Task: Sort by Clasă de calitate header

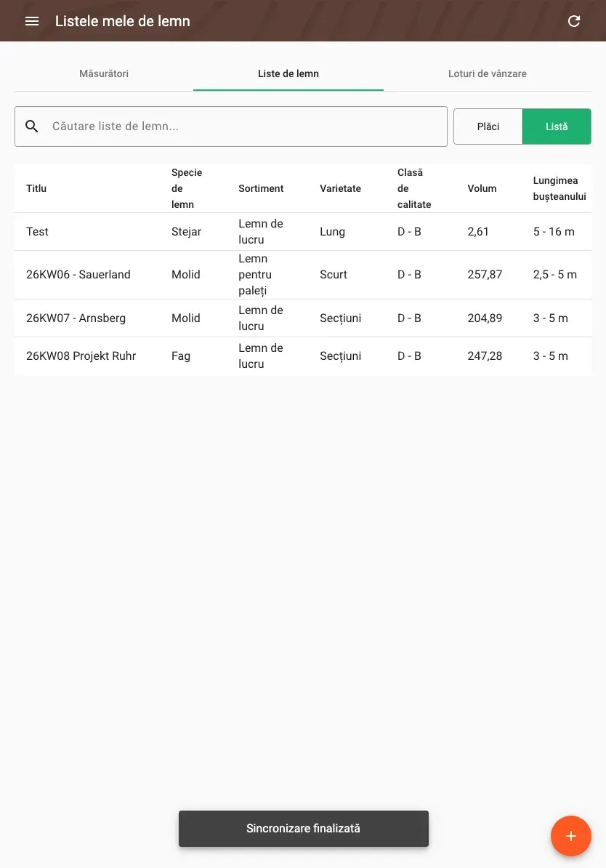Action: pos(414,188)
